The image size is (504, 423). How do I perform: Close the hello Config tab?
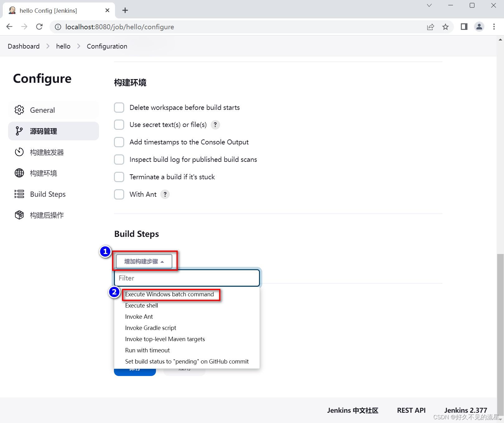tap(107, 10)
